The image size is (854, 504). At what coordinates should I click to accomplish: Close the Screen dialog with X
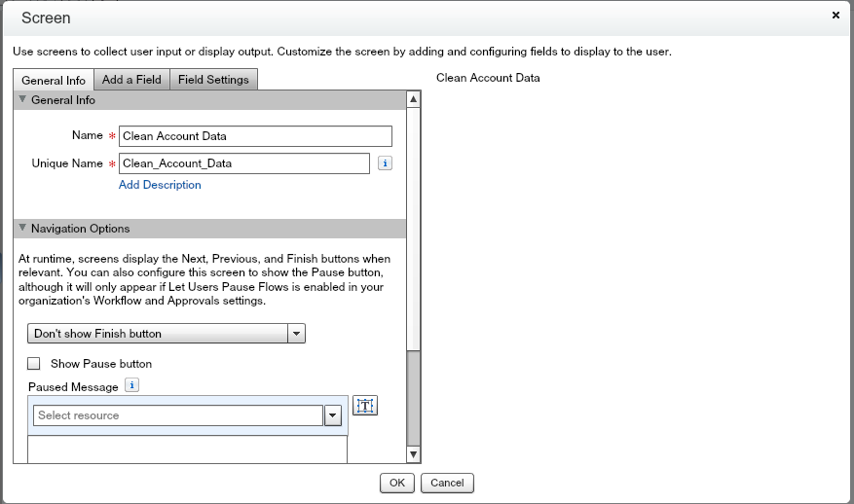(835, 16)
